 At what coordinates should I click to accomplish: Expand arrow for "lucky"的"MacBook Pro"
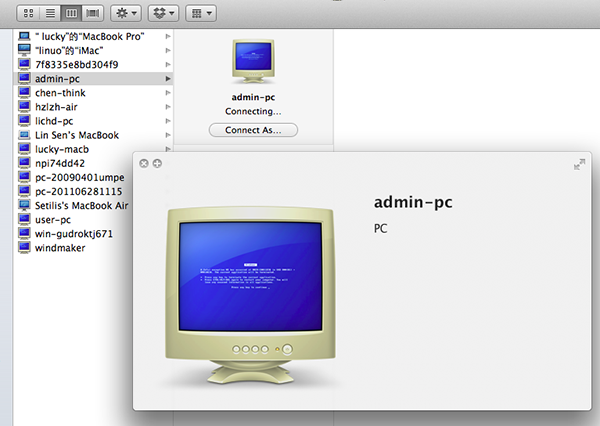point(168,36)
